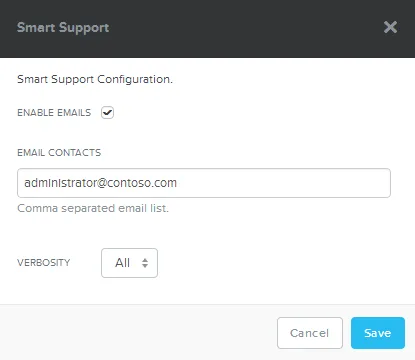Click the Smart Support dialog title
Image resolution: width=415 pixels, height=360 pixels.
click(x=63, y=28)
